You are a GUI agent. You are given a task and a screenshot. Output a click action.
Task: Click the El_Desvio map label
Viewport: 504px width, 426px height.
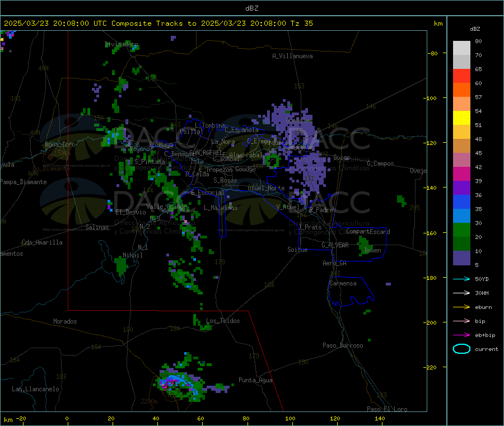(130, 212)
